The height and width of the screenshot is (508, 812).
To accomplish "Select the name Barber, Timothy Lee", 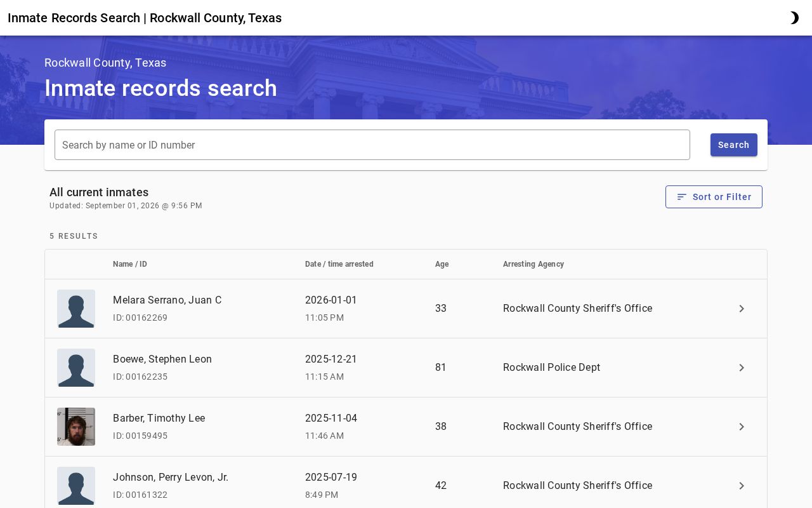I will [x=159, y=418].
